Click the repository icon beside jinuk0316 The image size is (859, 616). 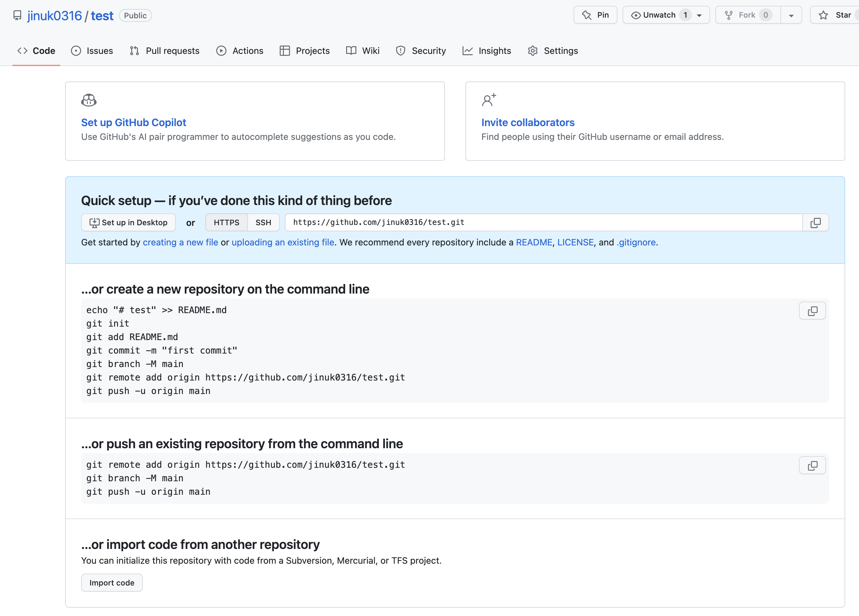coord(17,15)
